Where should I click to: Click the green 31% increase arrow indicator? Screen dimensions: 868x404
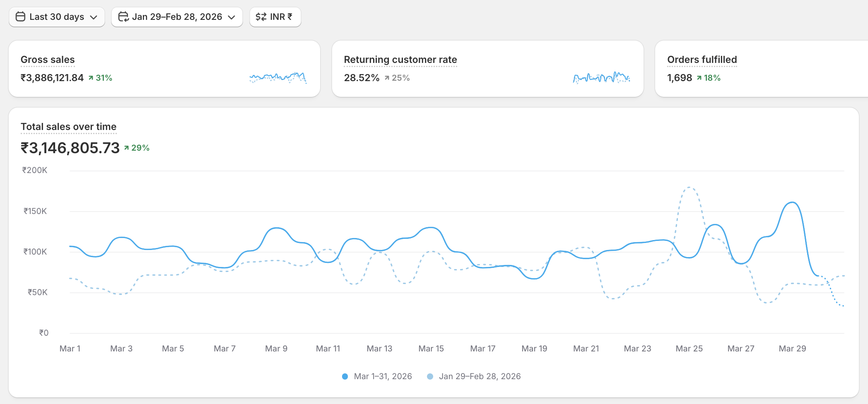[91, 78]
